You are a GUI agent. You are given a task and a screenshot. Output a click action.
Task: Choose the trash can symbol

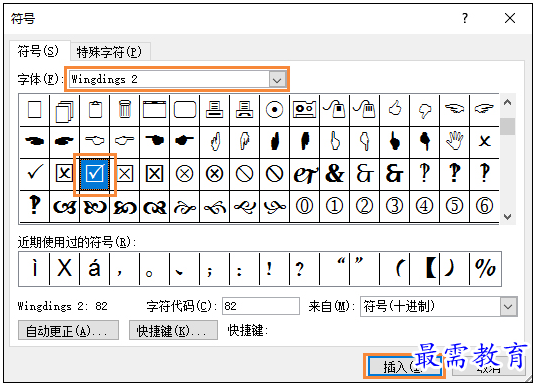point(125,110)
